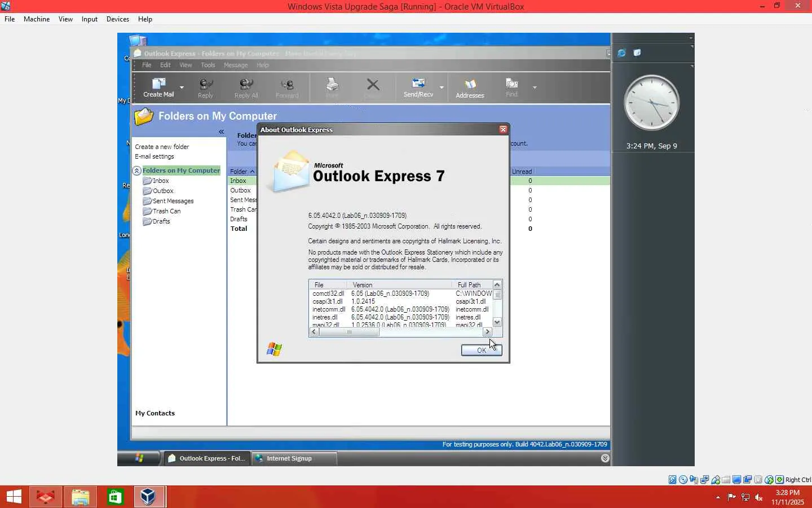Open the VirtualBox Help menu
Viewport: 812px width, 508px height.
[145, 19]
